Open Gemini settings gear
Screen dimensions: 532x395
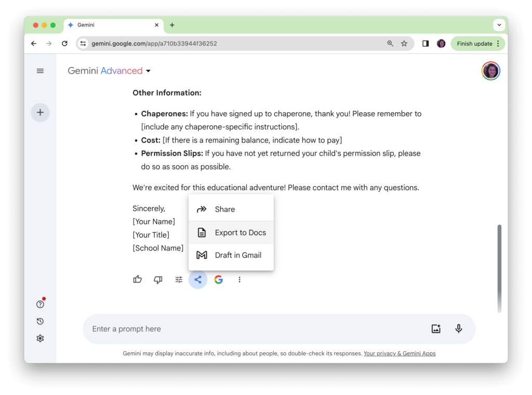[40, 338]
